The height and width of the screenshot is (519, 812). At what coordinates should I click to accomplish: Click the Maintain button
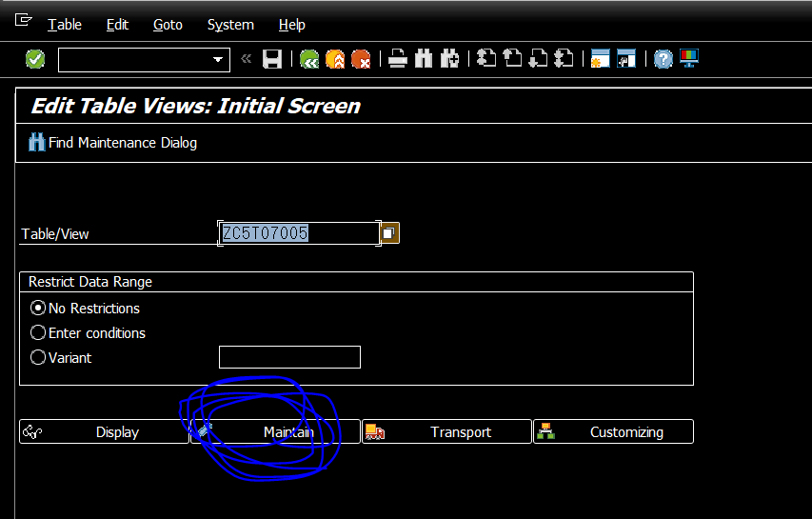(x=275, y=431)
